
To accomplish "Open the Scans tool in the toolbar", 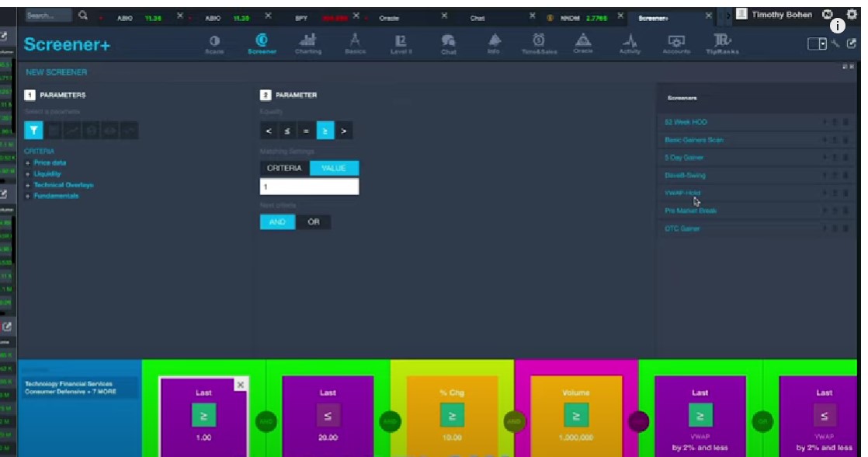I will coord(214,44).
